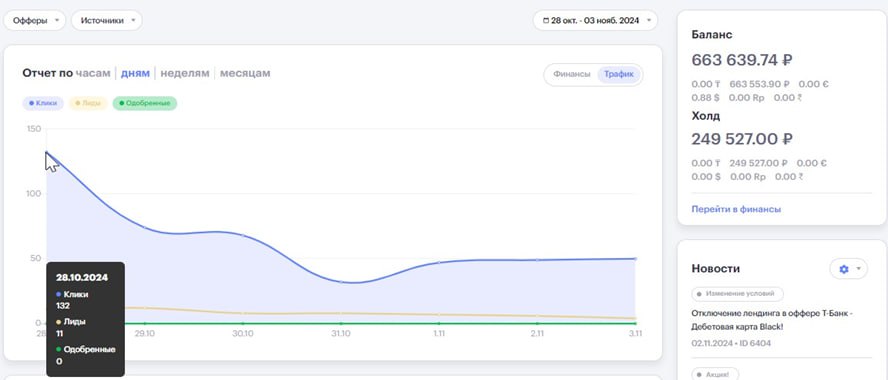The image size is (888, 380).
Task: Select report by неделям tab
Action: tap(185, 73)
